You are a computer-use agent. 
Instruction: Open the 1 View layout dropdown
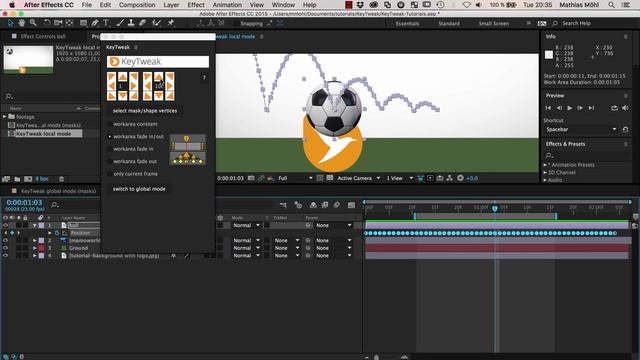pyautogui.click(x=400, y=178)
